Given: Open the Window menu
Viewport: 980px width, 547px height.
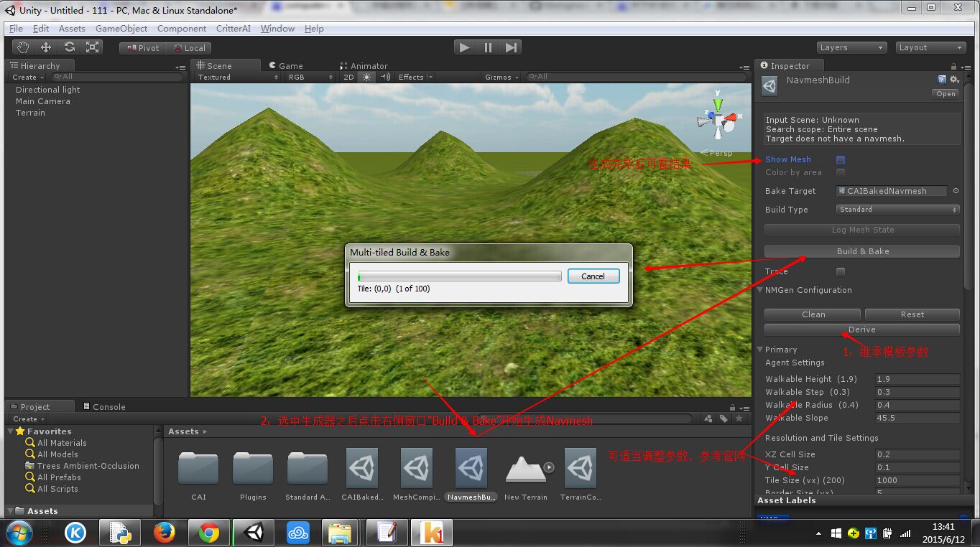Looking at the screenshot, I should [x=277, y=29].
